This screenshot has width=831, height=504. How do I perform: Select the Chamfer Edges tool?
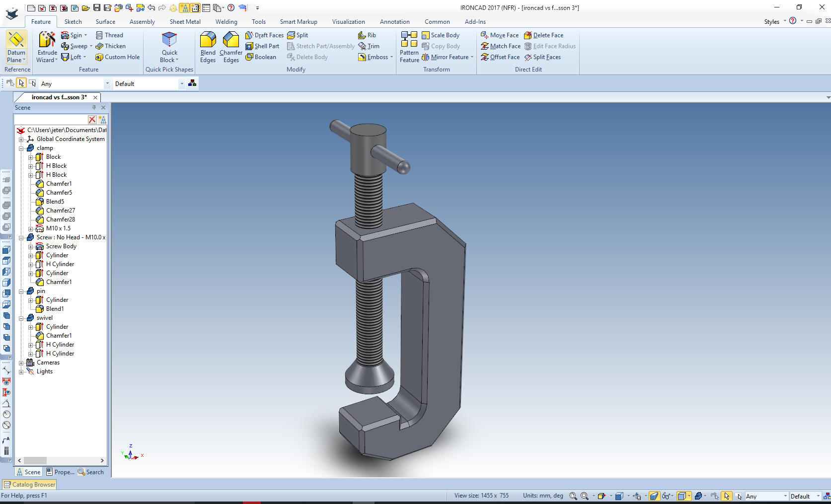coord(231,47)
